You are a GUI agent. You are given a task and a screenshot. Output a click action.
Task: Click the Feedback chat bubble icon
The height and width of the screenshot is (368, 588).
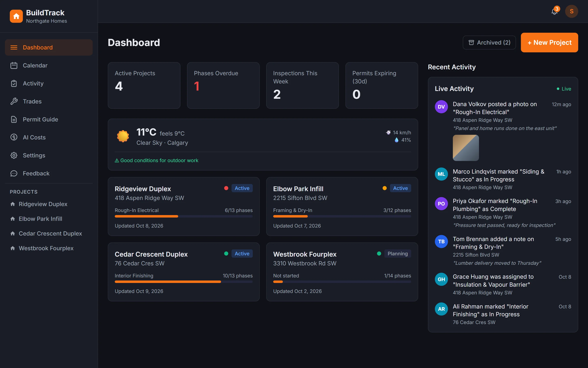14,174
